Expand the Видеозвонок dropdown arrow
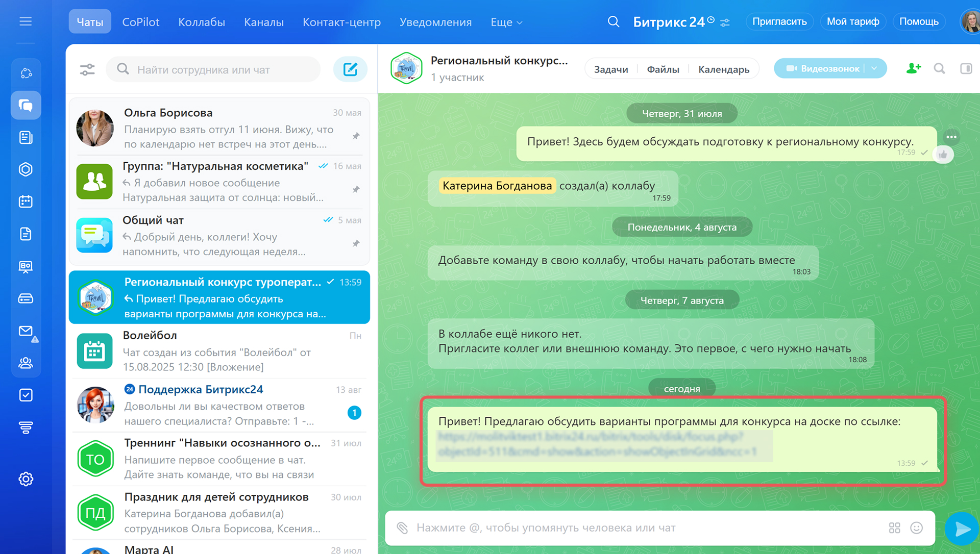The height and width of the screenshot is (554, 980). [x=874, y=68]
